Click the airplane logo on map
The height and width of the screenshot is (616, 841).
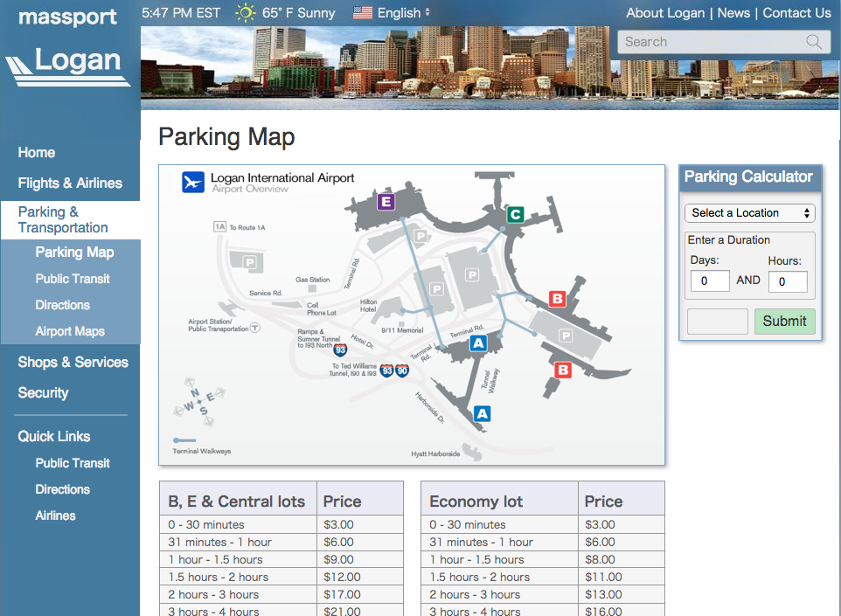[x=192, y=183]
